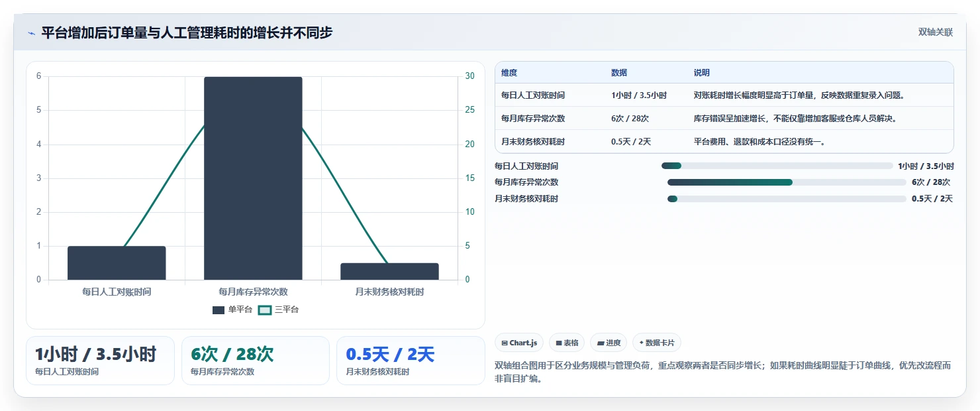
Task: Click the tall 单平台 bar for 每月库存异常次数
Action: [253, 178]
